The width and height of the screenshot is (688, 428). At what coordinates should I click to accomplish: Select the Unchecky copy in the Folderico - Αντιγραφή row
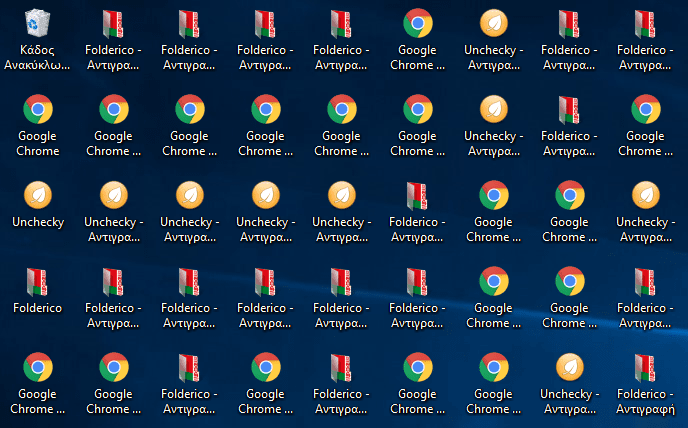tap(570, 367)
